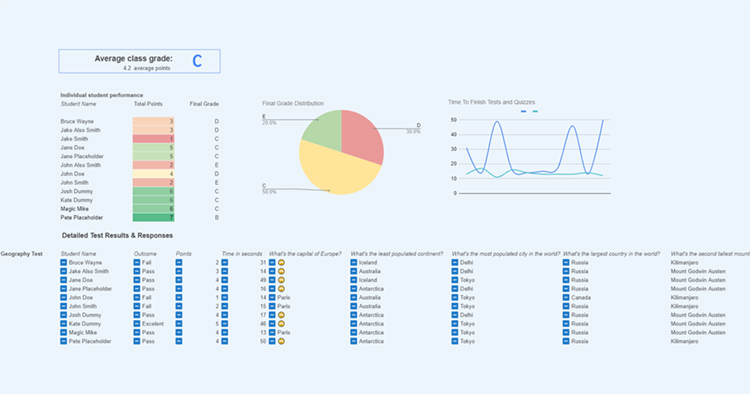Click the Detailed Test Results & Responses heading

[117, 235]
